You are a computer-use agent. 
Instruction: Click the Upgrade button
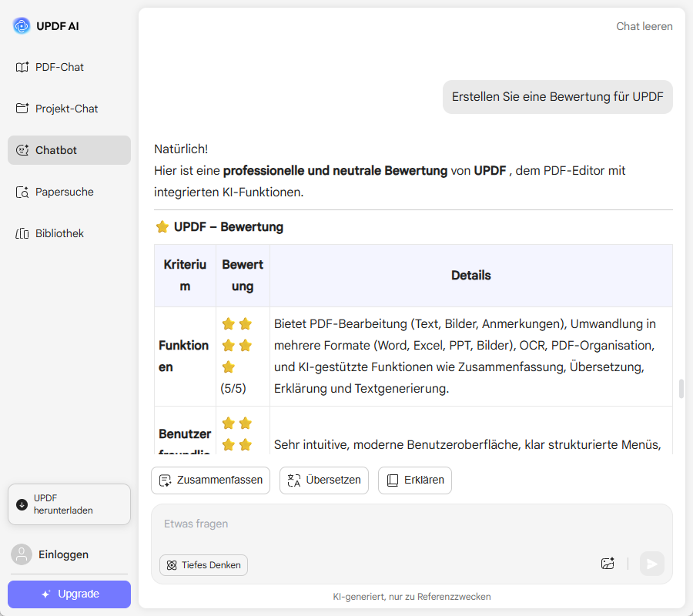[69, 594]
